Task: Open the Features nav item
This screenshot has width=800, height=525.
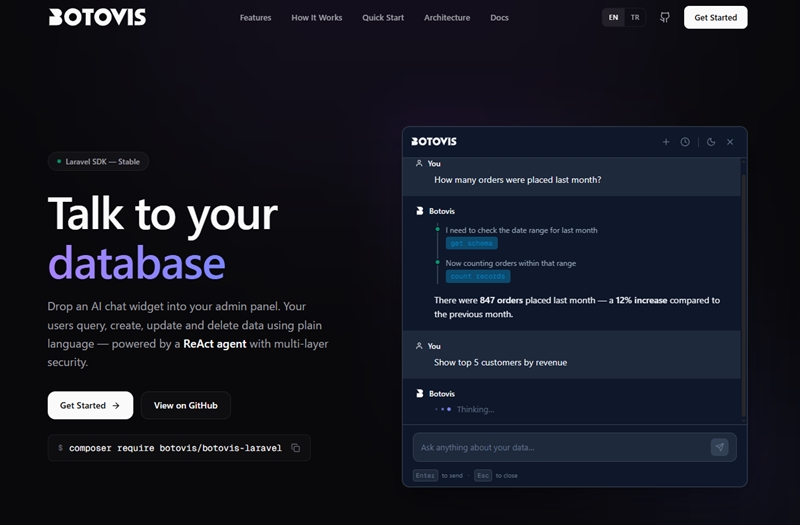Action: [x=255, y=18]
